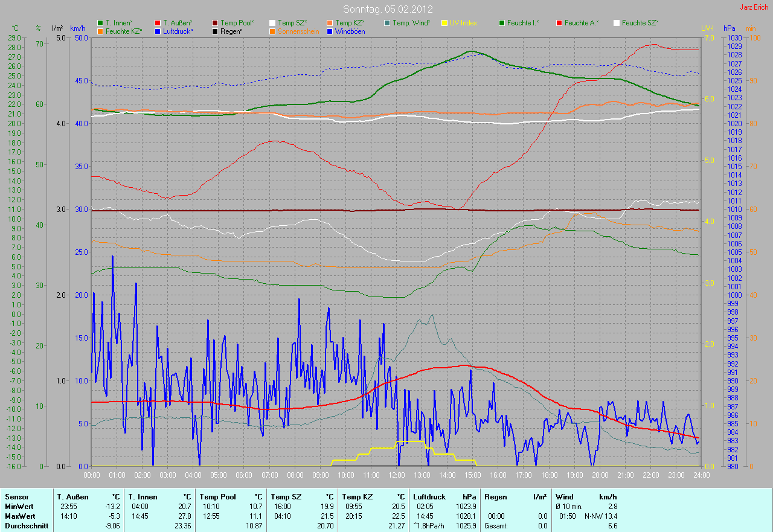Click the Jarz Erich text in corner
This screenshot has width=773, height=532.
tap(754, 7)
